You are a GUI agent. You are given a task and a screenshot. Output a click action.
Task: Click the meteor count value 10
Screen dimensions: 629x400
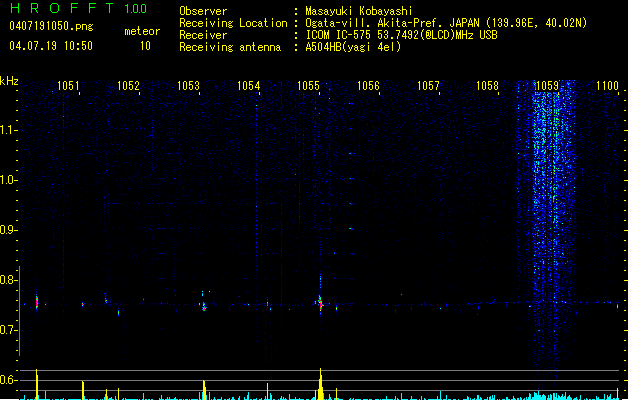145,46
